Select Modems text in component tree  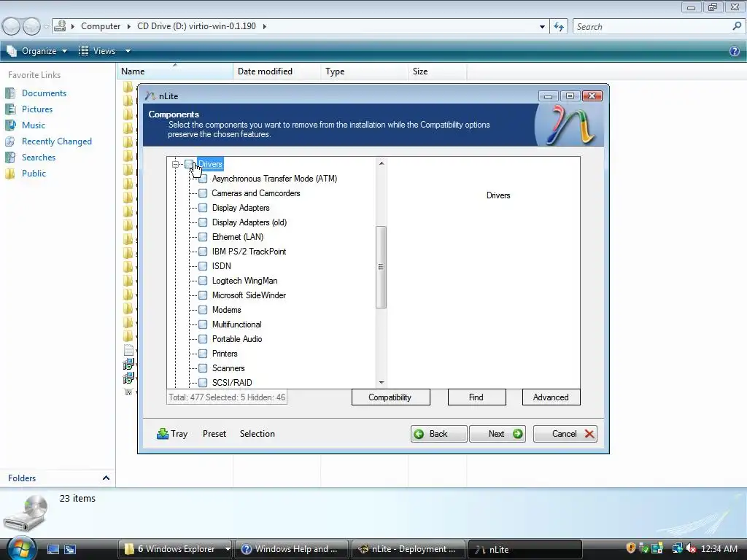(x=227, y=310)
